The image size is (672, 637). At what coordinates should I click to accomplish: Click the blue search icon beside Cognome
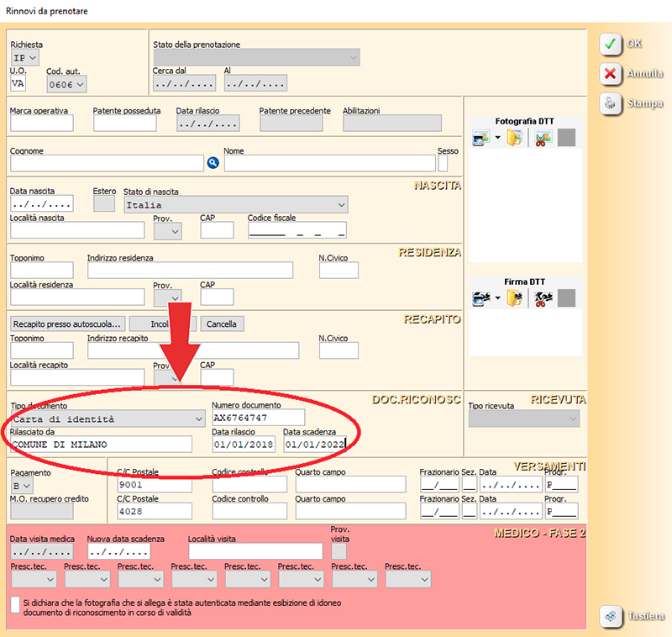(213, 163)
